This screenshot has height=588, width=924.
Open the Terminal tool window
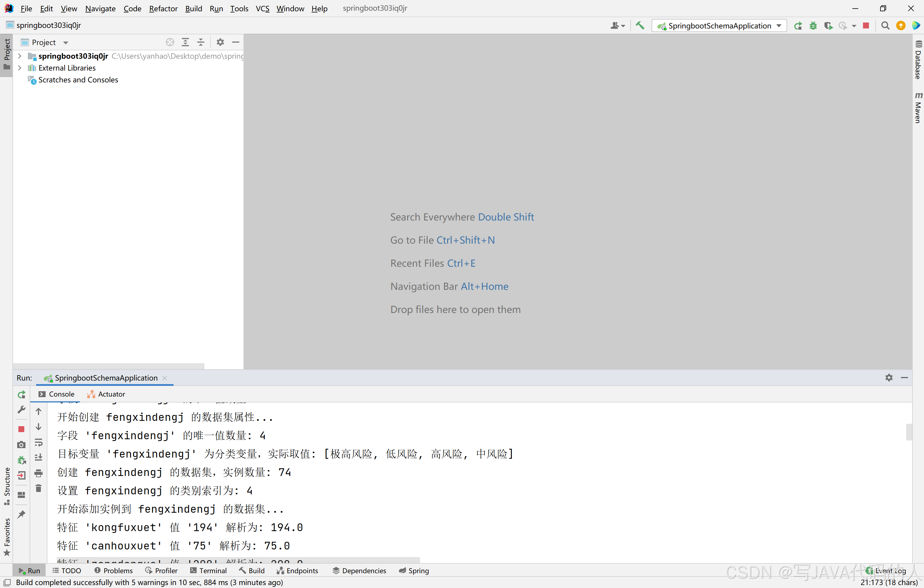click(x=208, y=571)
